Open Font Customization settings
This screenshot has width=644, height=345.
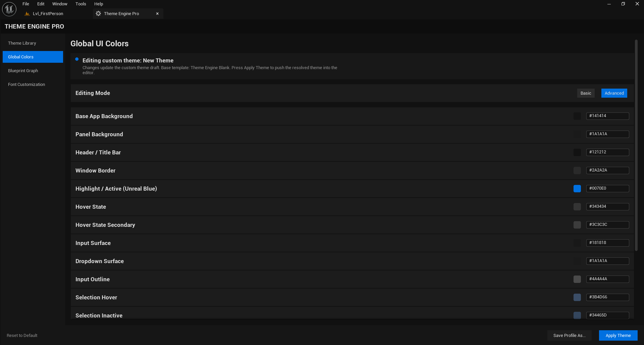tap(33, 85)
